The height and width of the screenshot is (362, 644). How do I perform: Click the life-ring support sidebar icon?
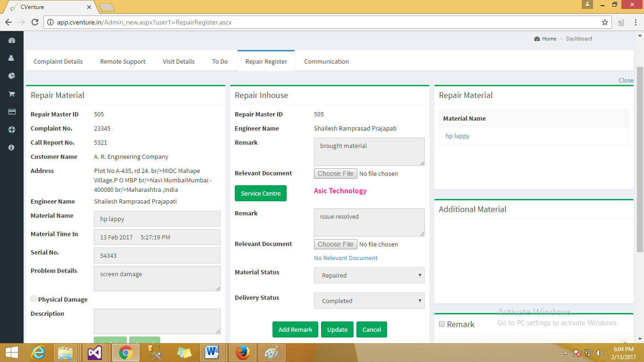[x=12, y=130]
